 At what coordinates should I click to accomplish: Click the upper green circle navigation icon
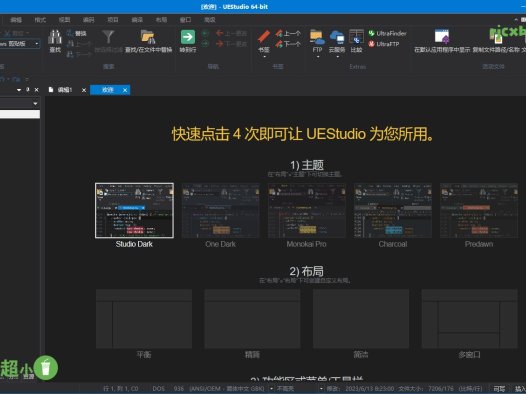click(205, 33)
